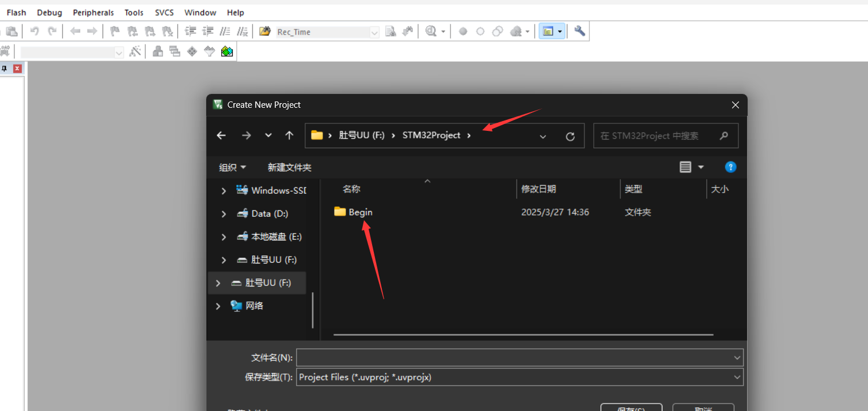
Task: Click the Find document icon
Action: [x=391, y=31]
